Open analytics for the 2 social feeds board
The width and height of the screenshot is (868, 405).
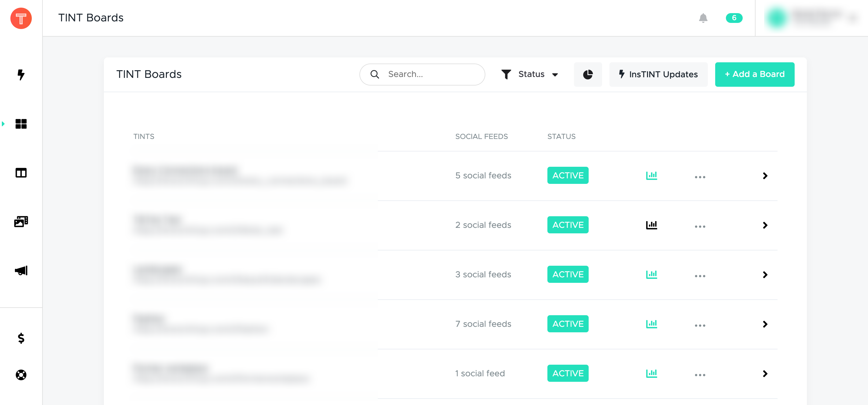pyautogui.click(x=651, y=225)
